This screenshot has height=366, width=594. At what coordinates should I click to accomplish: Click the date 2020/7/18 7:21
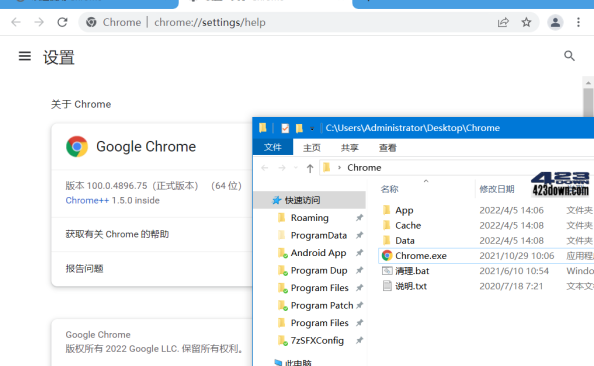point(511,286)
